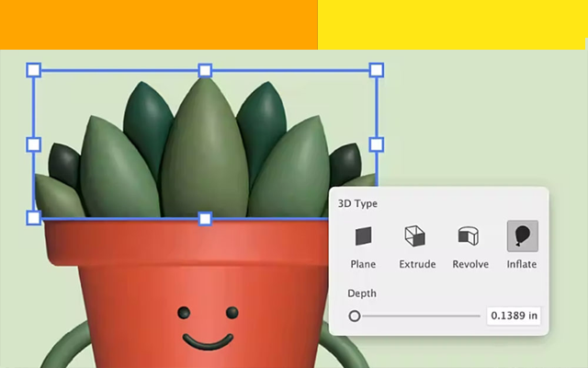Click the Inflate label text
Viewport: 588px width, 368px height.
(522, 264)
